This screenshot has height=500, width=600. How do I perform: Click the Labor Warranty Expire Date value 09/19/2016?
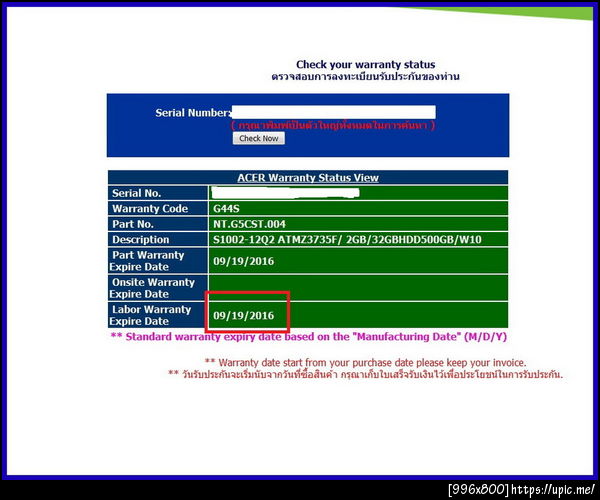pos(244,316)
